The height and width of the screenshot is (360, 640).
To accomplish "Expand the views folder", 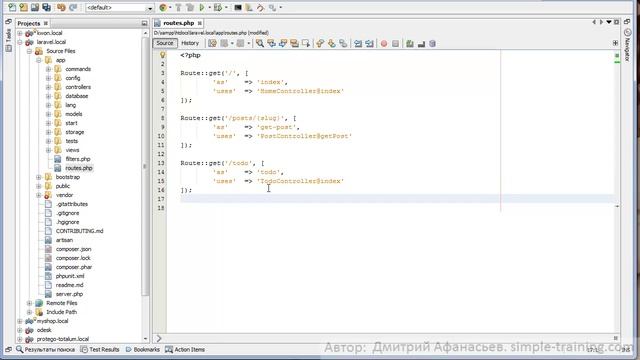I will (x=48, y=150).
